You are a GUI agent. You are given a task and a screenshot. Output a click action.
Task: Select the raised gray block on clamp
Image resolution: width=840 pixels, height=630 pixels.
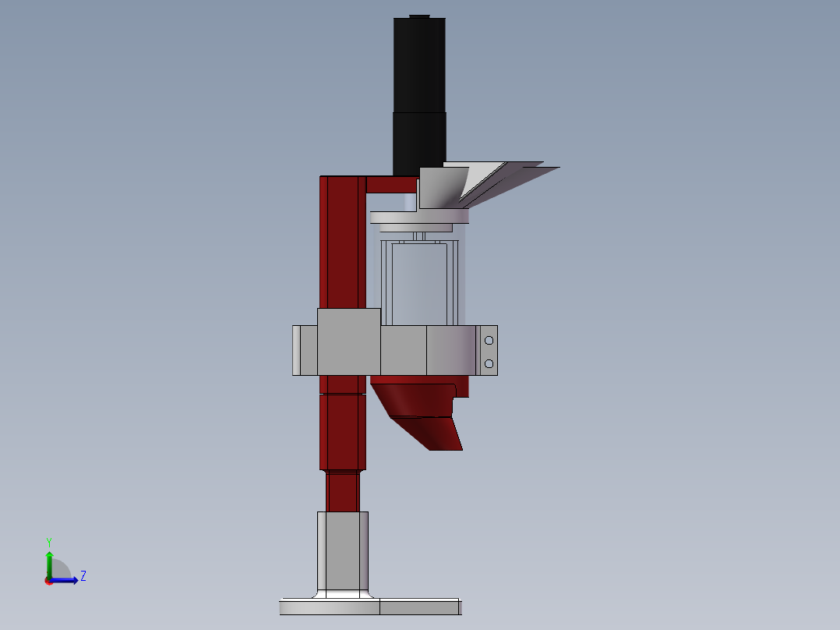pyautogui.click(x=349, y=342)
